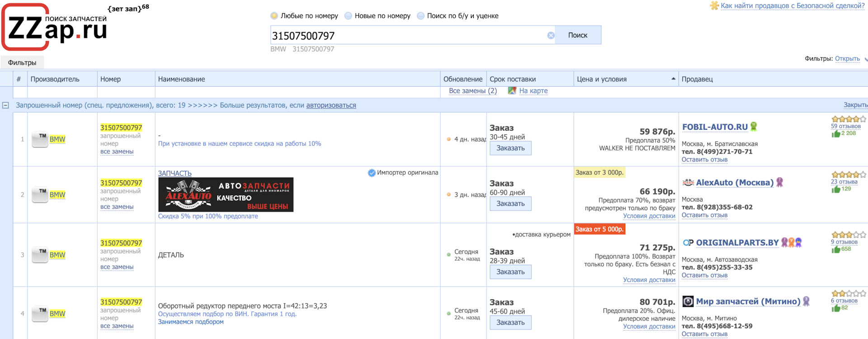The width and height of the screenshot is (868, 339).
Task: Select the Новые по номеру radio option
Action: [x=348, y=16]
